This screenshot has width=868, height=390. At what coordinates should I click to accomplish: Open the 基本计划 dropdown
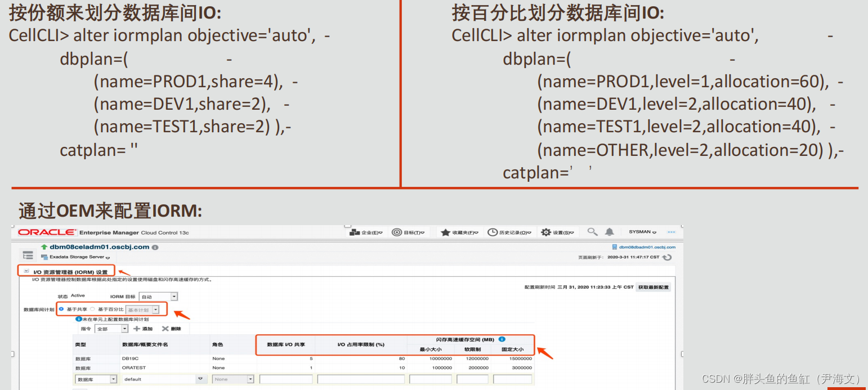coord(143,310)
